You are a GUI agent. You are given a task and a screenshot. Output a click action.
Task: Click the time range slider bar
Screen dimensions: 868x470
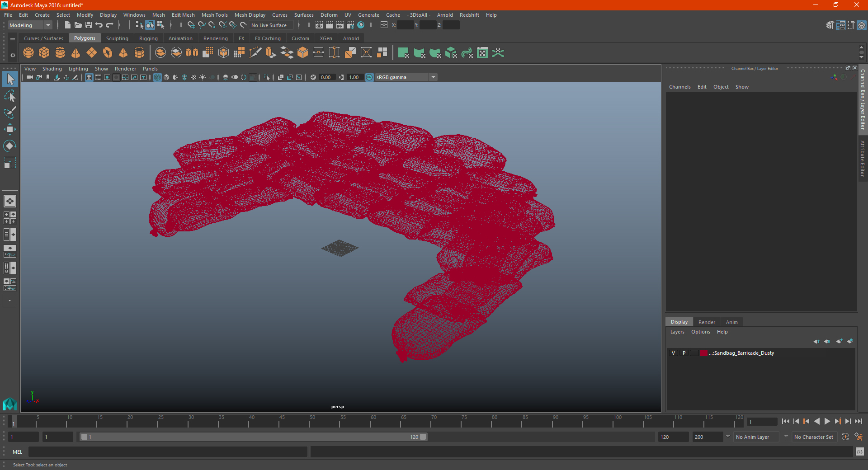(253, 437)
